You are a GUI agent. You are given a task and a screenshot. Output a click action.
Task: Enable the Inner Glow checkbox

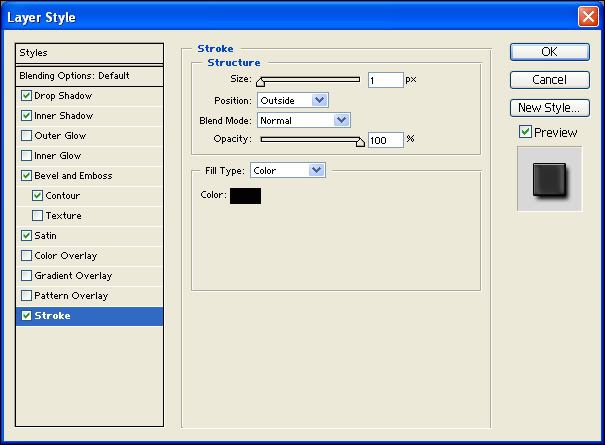pyautogui.click(x=26, y=156)
